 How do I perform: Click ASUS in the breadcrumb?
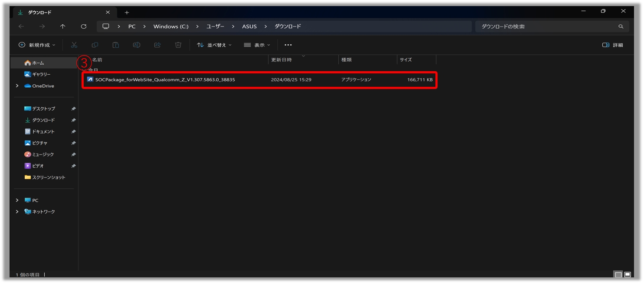click(249, 26)
